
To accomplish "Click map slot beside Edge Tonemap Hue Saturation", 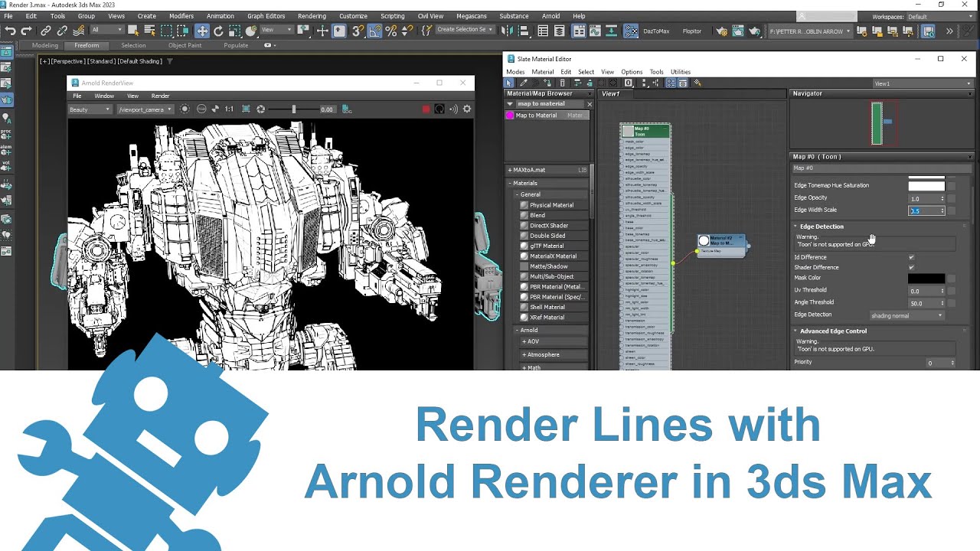I will [x=952, y=186].
